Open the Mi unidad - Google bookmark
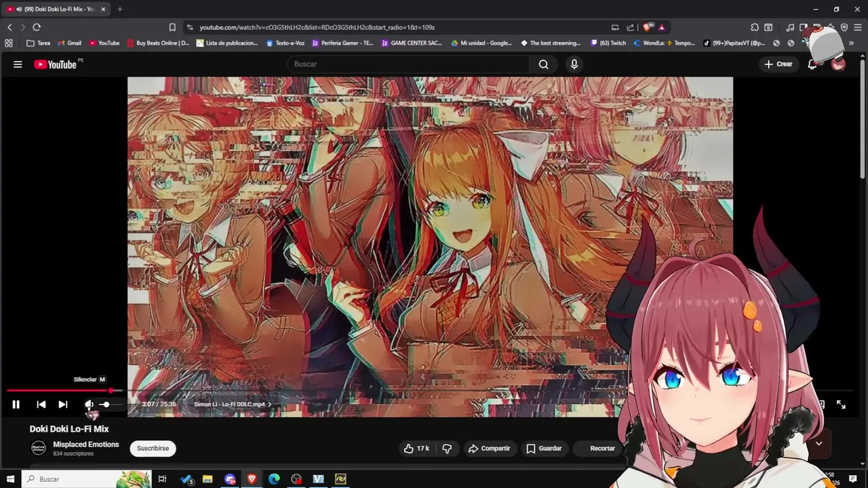 click(481, 43)
